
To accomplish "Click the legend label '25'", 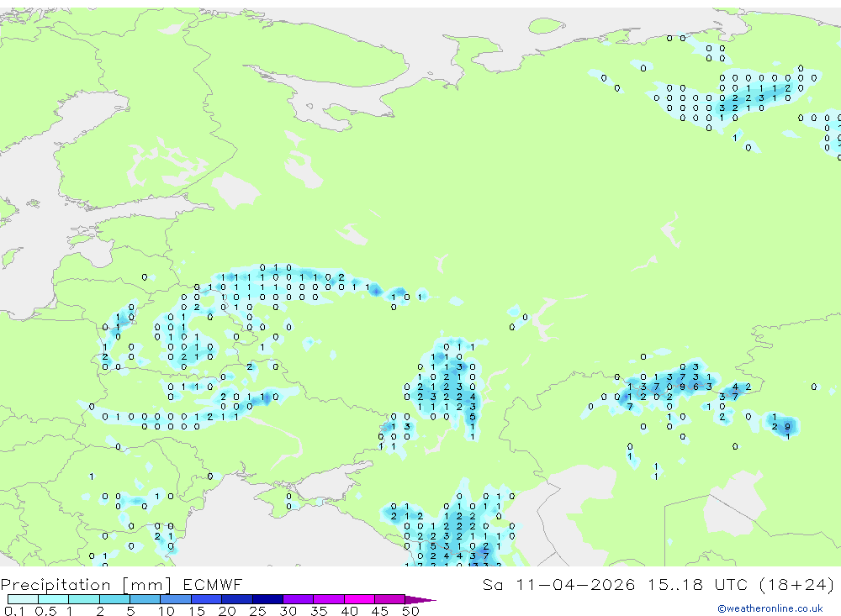I will 257,611.
